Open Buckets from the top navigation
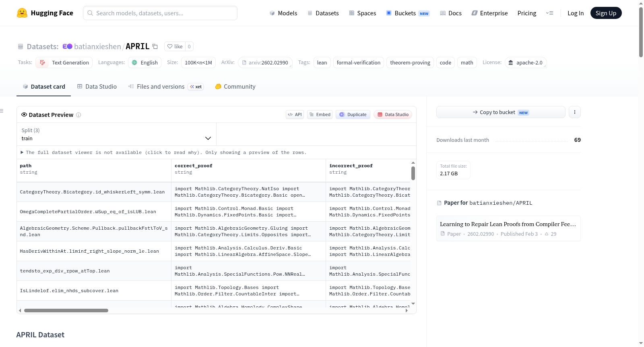 (408, 13)
